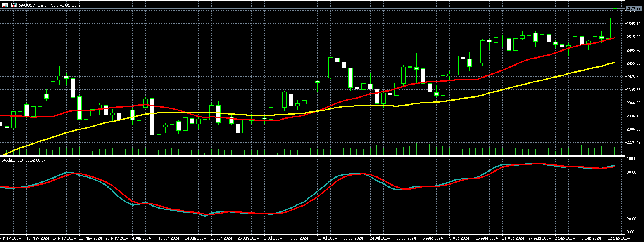Click the 12 Sep 2024 date label
This screenshot has width=644, height=242.
pyautogui.click(x=618, y=238)
